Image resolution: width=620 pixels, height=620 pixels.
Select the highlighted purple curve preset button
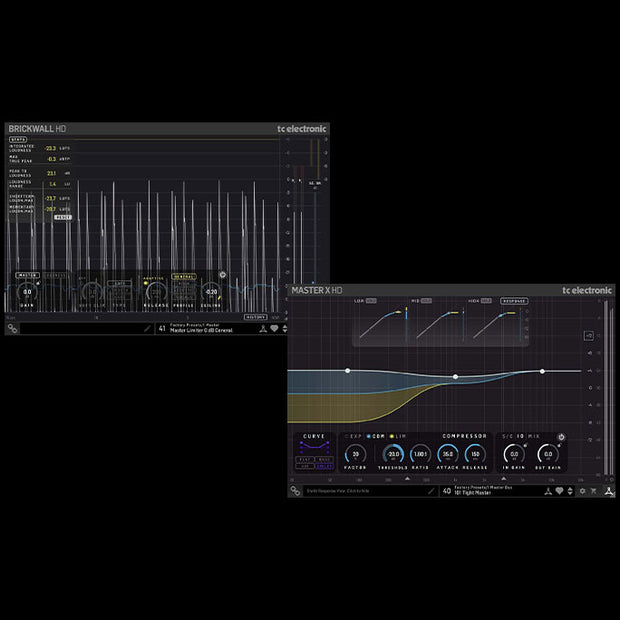[324, 466]
